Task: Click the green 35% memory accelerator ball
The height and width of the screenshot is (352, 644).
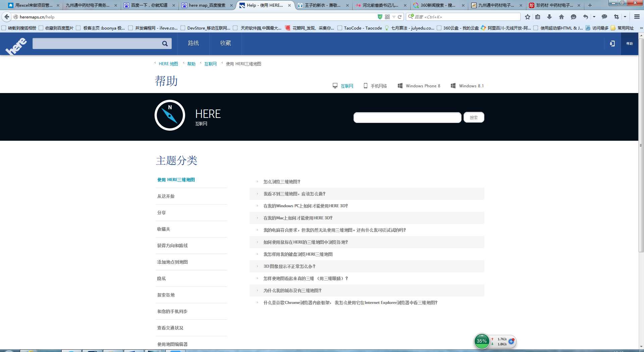Action: tap(482, 341)
